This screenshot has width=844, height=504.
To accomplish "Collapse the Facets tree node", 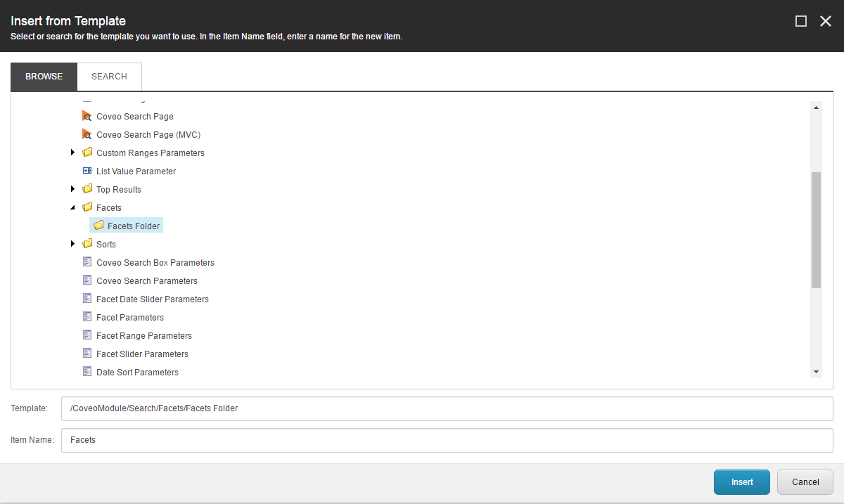I will click(73, 207).
